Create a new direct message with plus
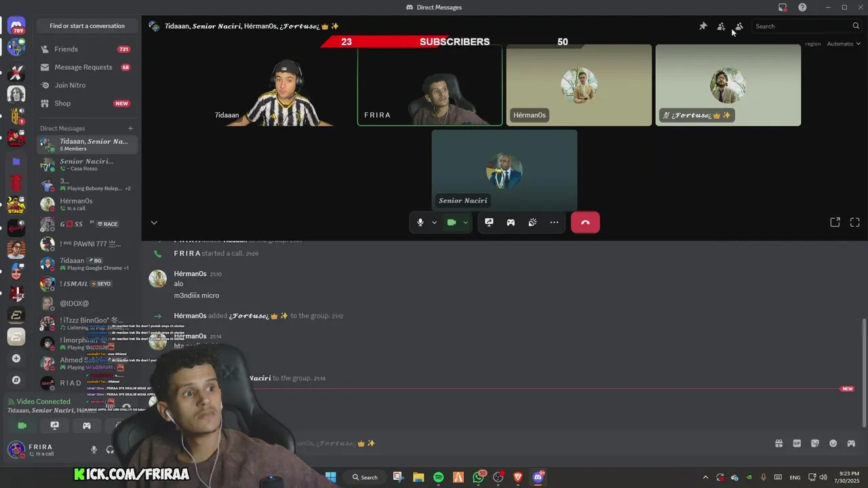The height and width of the screenshot is (488, 868). click(x=130, y=128)
